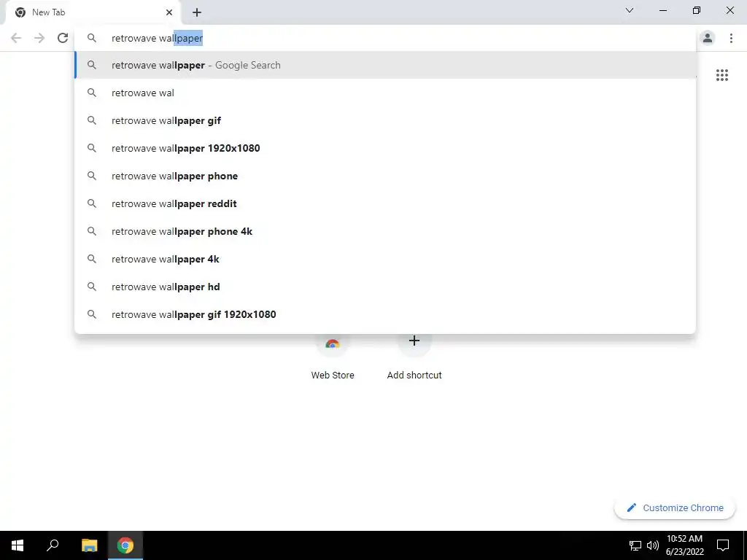Open the Windows notification center

click(723, 545)
